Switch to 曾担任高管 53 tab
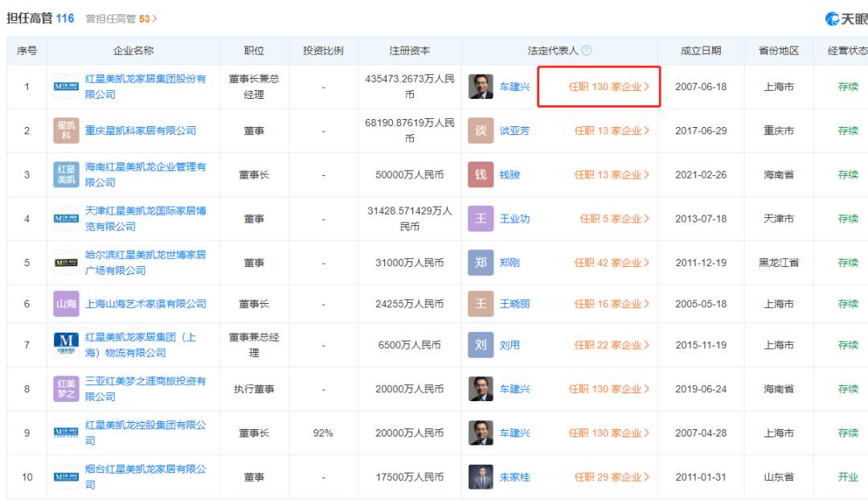The height and width of the screenshot is (500, 868). 121,18
